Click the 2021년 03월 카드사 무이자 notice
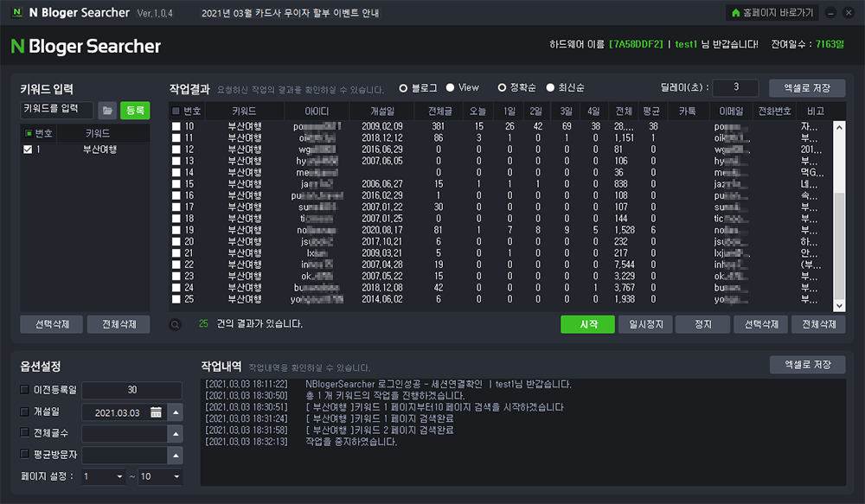Screen dimensions: 865x504 click(290, 13)
